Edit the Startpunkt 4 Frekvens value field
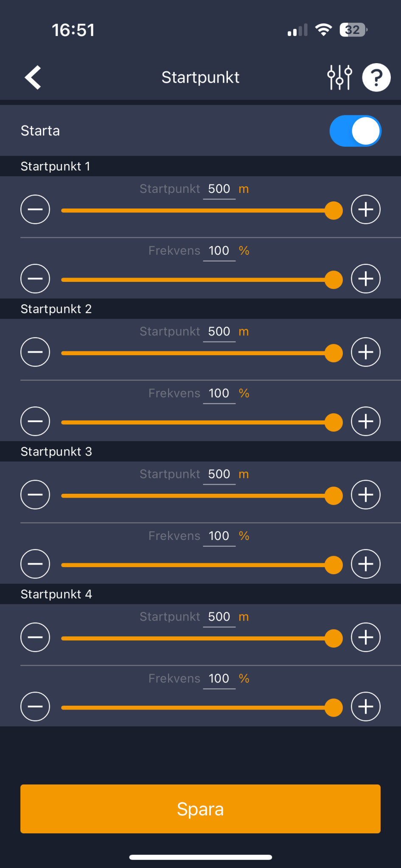 219,679
